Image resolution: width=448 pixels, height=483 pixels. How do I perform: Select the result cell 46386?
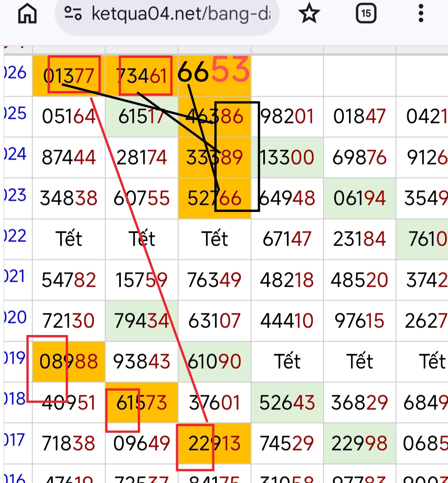pyautogui.click(x=215, y=116)
